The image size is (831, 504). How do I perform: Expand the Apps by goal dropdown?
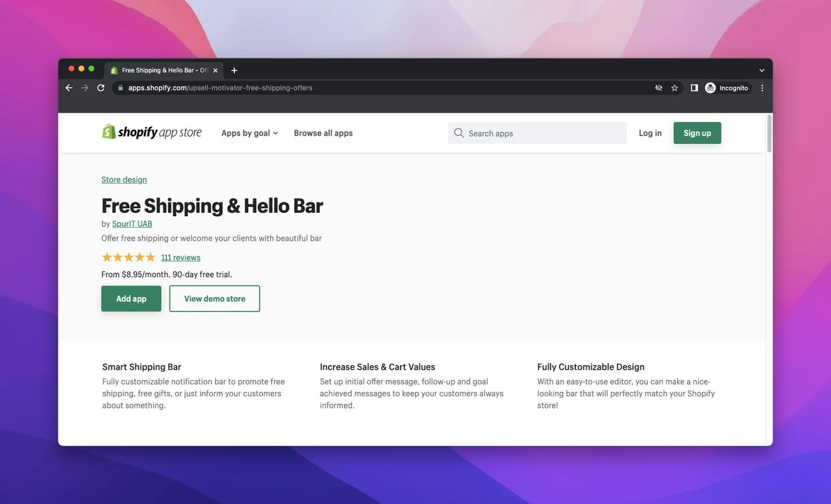coord(249,133)
